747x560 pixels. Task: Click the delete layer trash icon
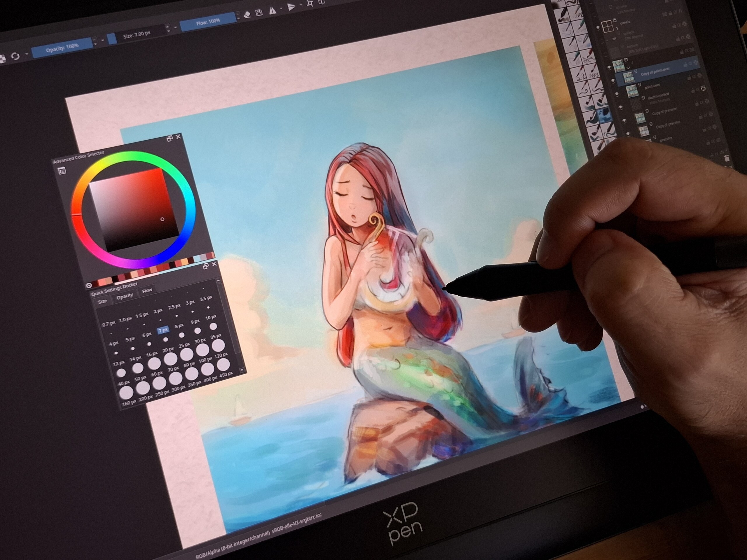(x=727, y=158)
